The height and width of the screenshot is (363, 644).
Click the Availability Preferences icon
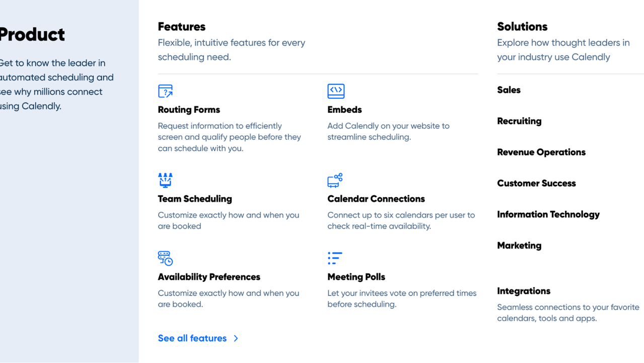165,258
